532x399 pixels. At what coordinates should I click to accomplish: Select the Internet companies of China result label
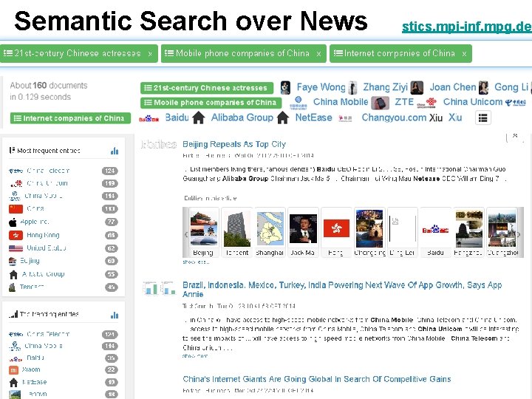point(70,118)
